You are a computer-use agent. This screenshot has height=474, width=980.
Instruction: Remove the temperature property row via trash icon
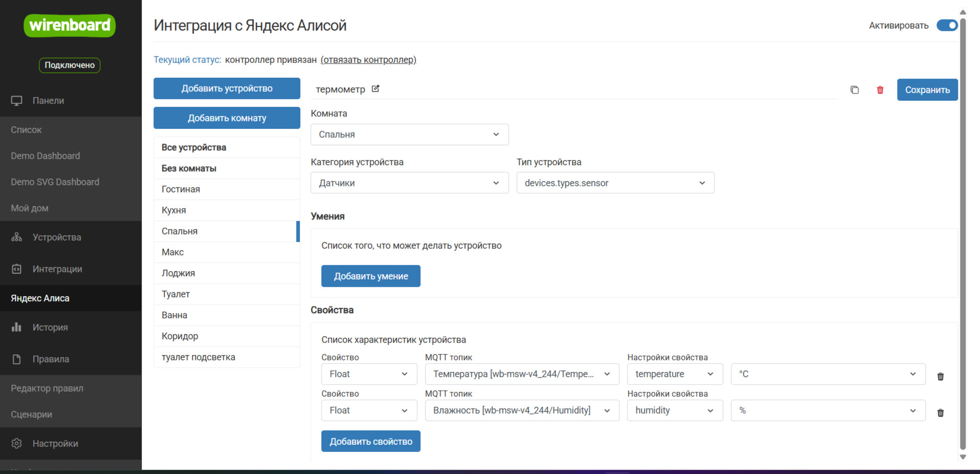click(940, 376)
